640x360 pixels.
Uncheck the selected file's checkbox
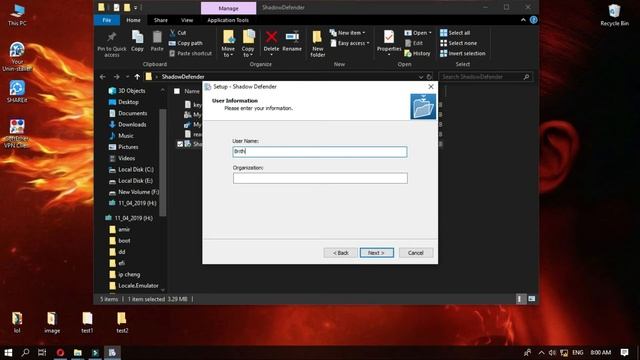pyautogui.click(x=180, y=144)
